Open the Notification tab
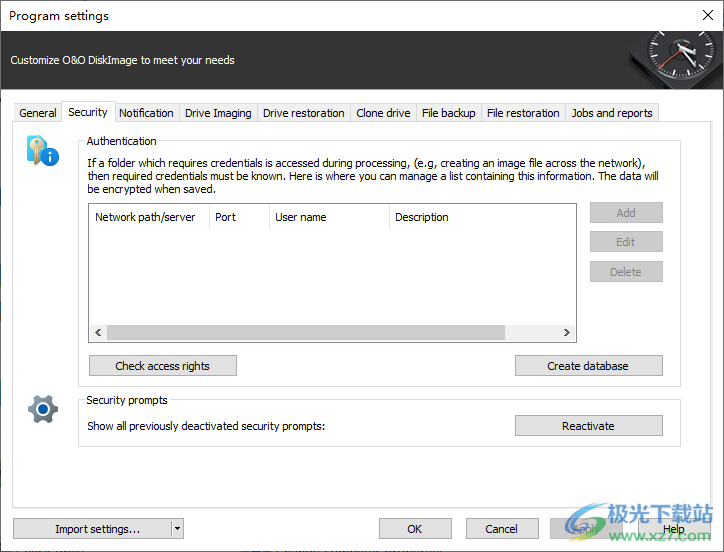Image resolution: width=724 pixels, height=552 pixels. (x=146, y=113)
